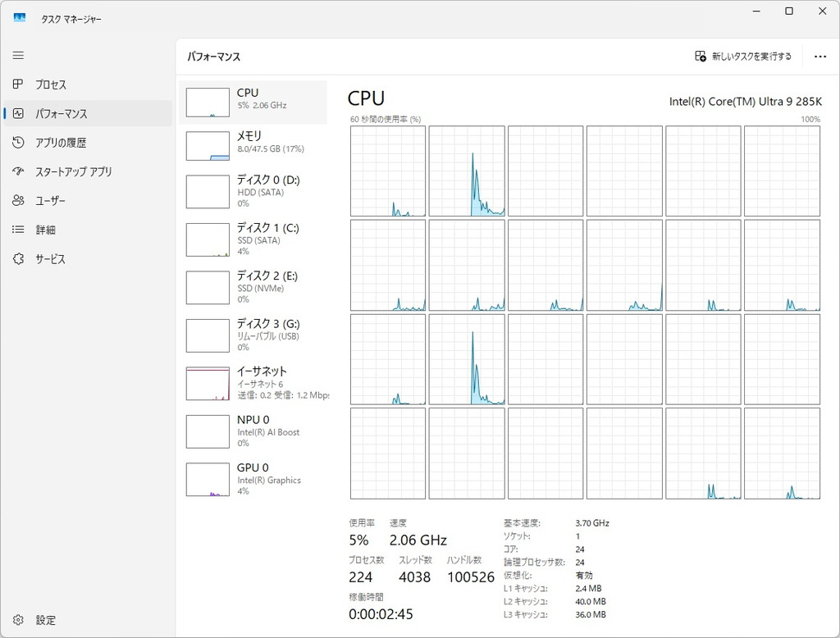840x638 pixels.
Task: Click the メモリ resource label
Action: pos(249,136)
